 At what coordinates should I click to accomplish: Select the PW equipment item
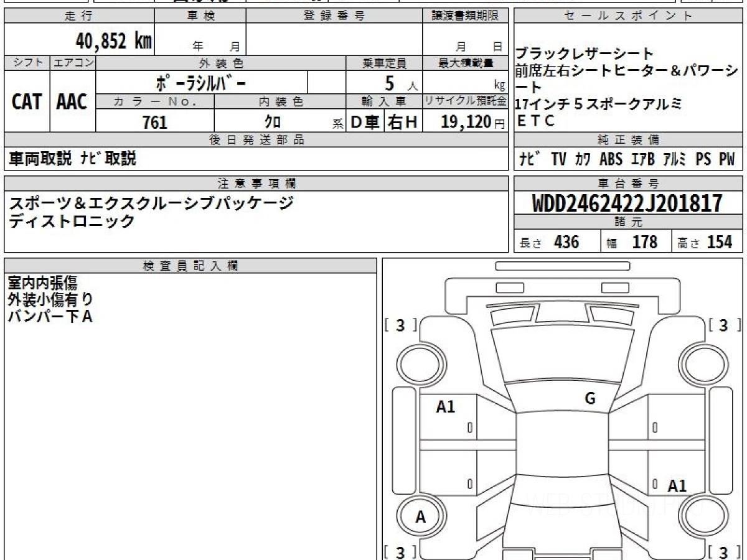click(727, 159)
